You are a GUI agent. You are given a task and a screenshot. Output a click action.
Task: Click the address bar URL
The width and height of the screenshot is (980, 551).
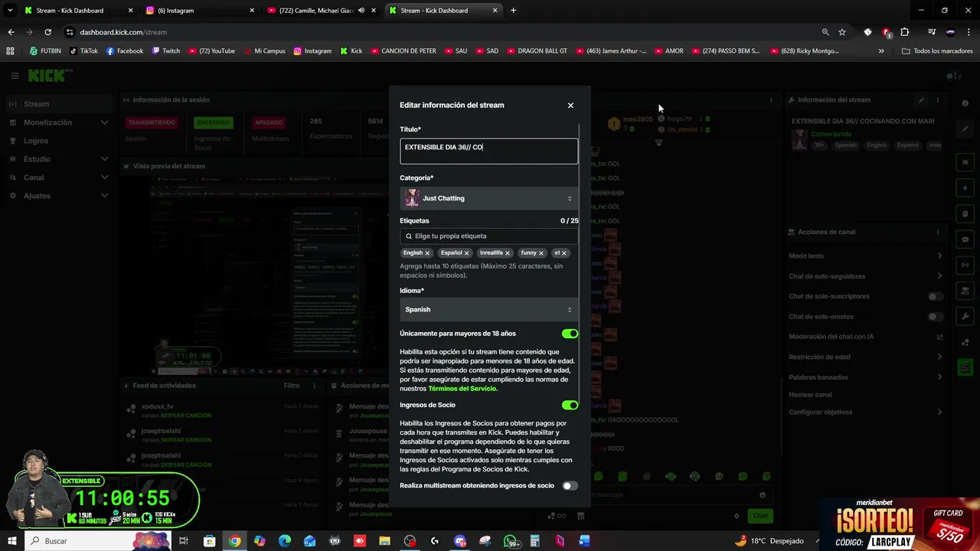pyautogui.click(x=123, y=32)
